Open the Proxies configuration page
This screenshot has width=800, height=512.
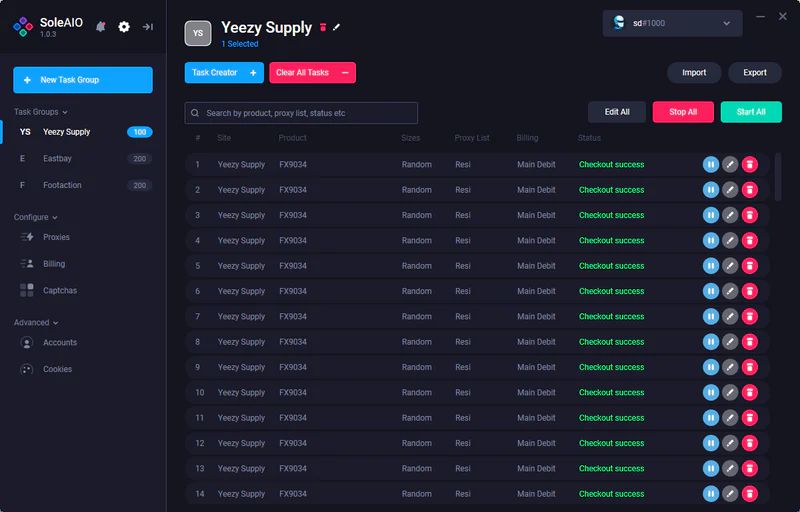56,237
